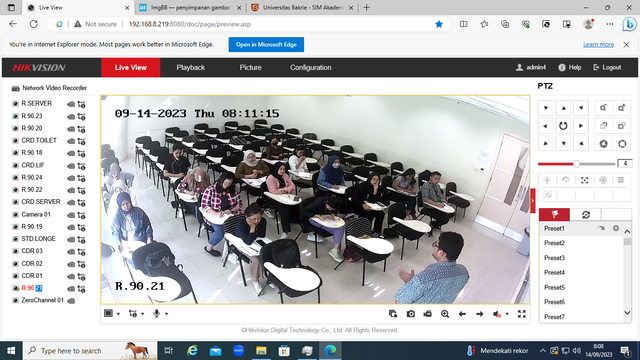Viewport: 640px width, 360px height.
Task: Open Picture tab
Action: click(x=251, y=67)
